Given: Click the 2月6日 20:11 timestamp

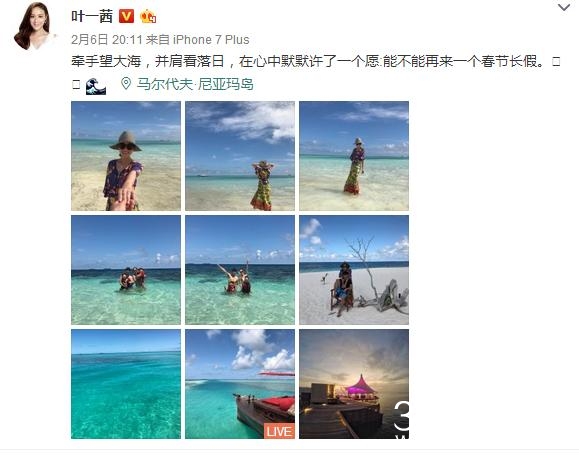Looking at the screenshot, I should (x=107, y=40).
